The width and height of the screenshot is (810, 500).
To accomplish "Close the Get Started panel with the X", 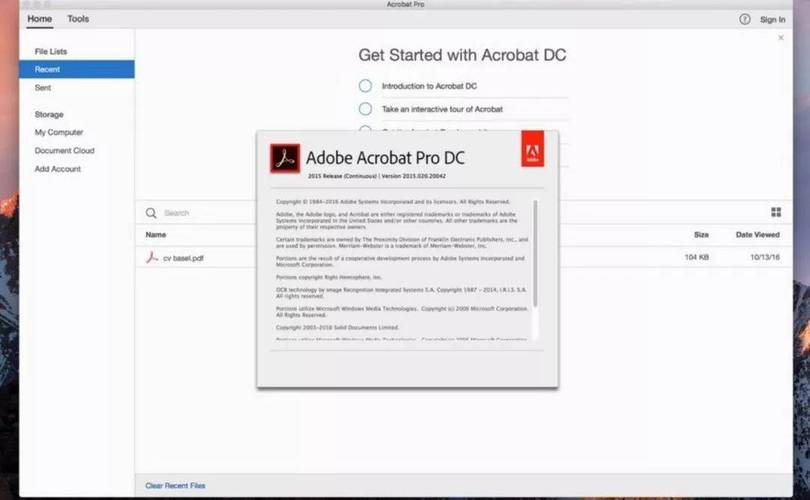I will [x=781, y=38].
